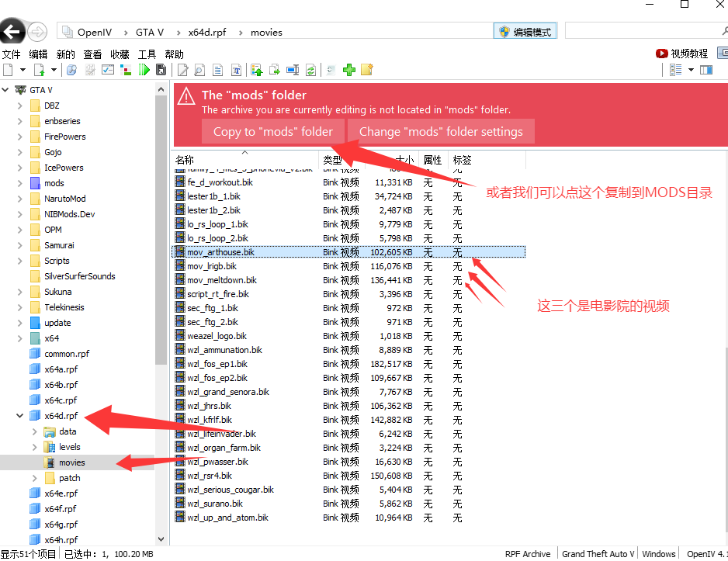Sort by the 属性 column header
728x561 pixels.
coord(433,160)
